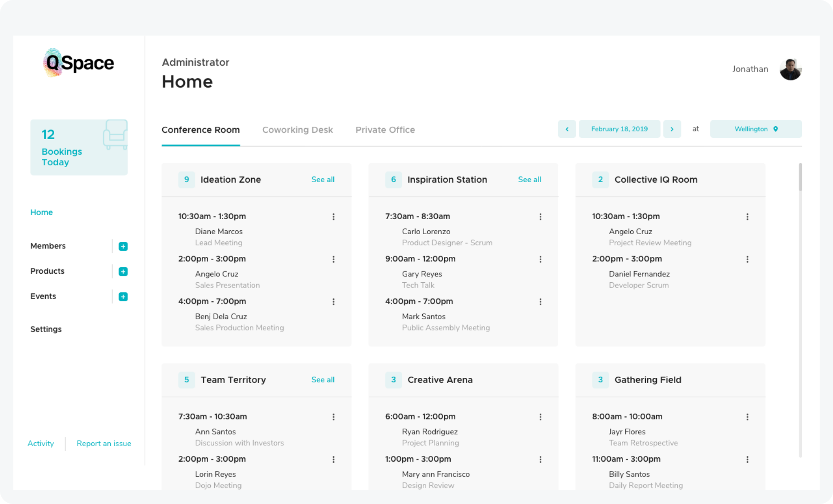
Task: Switch to the Private Office tab
Action: pyautogui.click(x=385, y=130)
